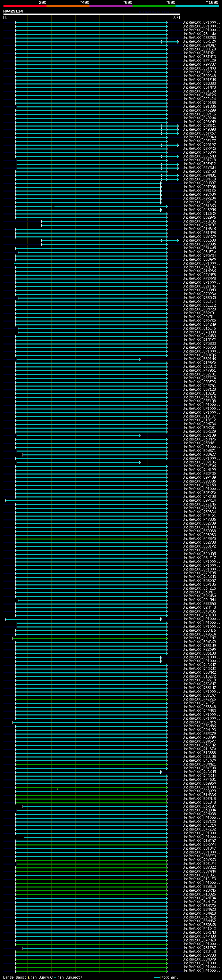Select hit UniRef100_B6KNY5
The image size is (222, 980).
[199, 722]
